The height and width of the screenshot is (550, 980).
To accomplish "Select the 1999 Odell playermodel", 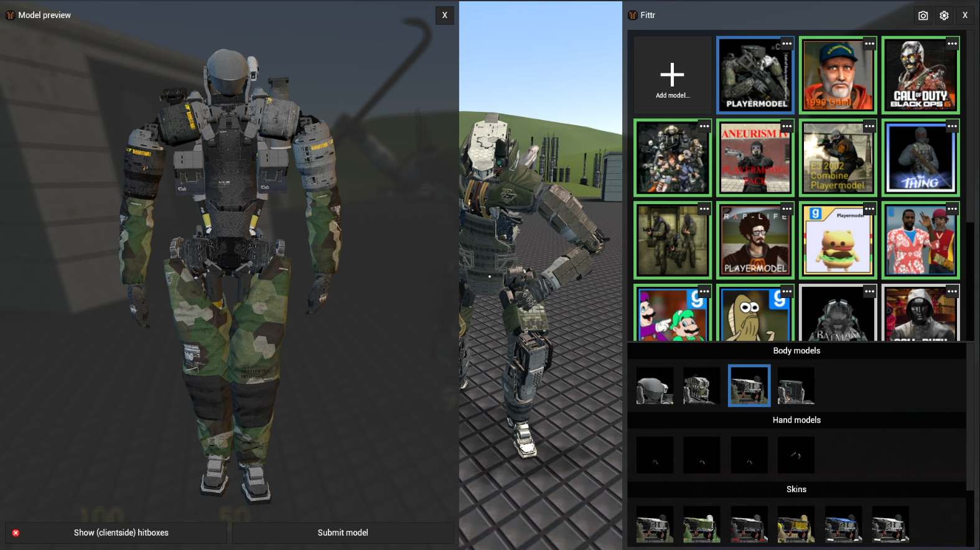I will (838, 76).
